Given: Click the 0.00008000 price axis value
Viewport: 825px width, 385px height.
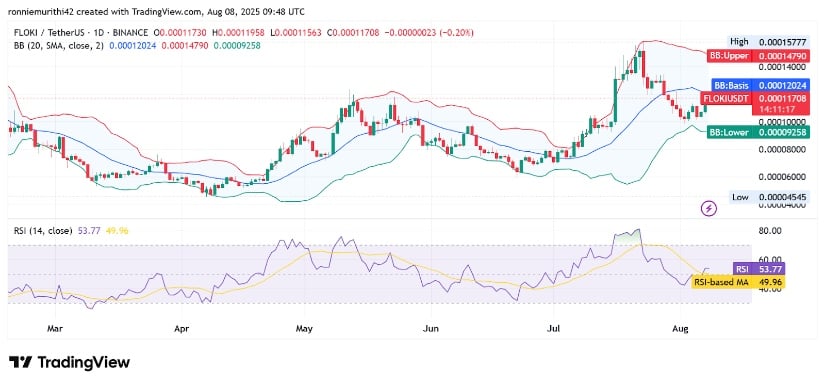Looking at the screenshot, I should point(781,149).
